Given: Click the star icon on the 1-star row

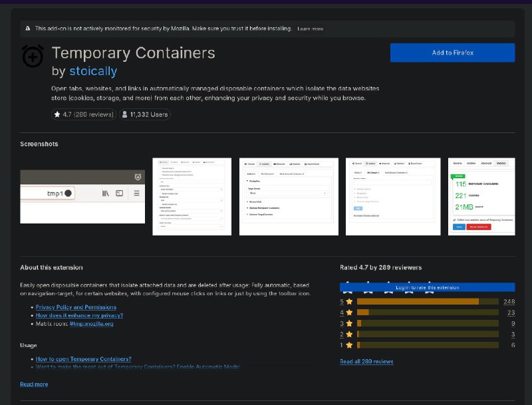Looking at the screenshot, I should [349, 344].
